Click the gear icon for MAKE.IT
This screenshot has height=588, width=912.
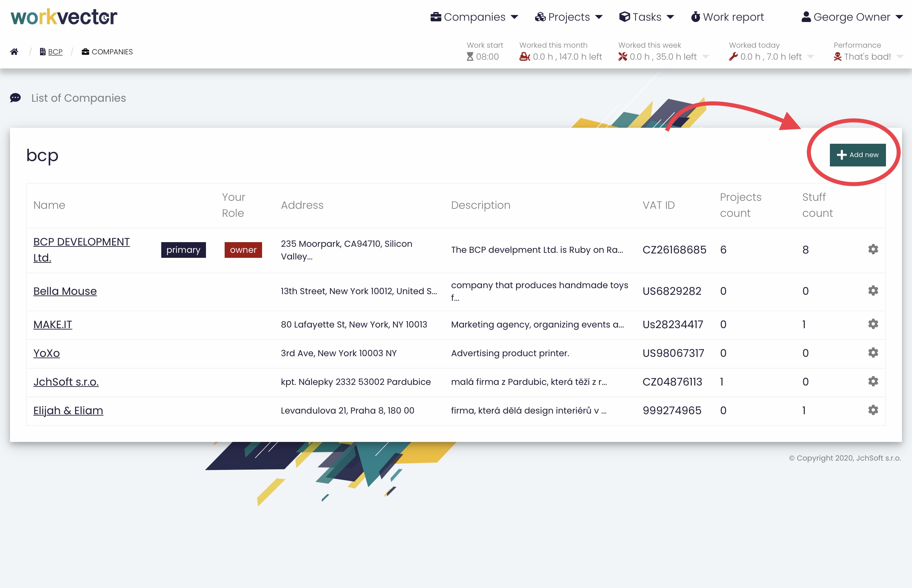873,324
